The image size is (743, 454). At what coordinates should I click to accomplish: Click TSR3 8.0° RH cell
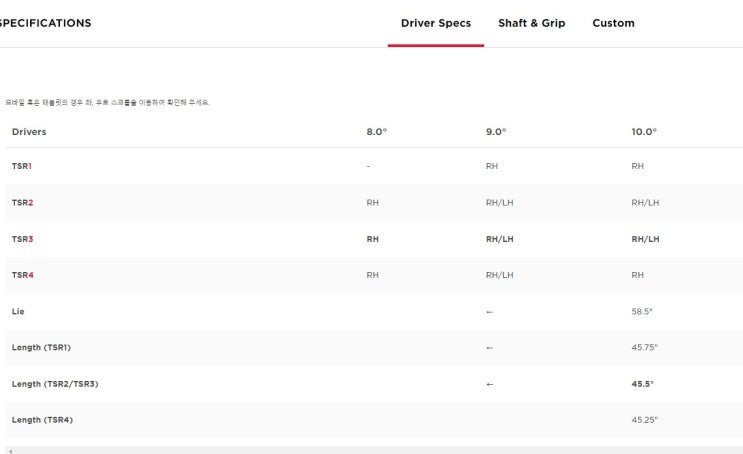click(x=372, y=239)
